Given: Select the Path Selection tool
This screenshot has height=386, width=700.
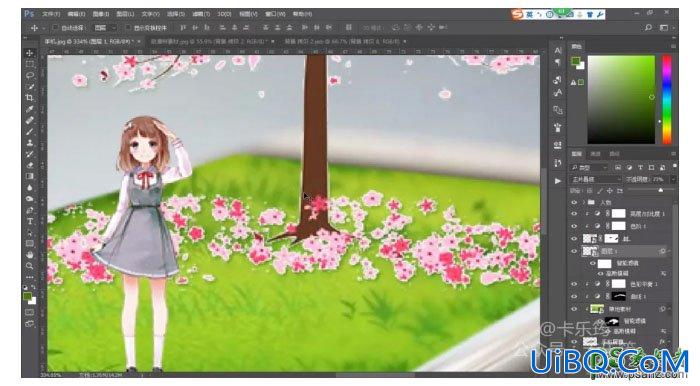Looking at the screenshot, I should (30, 232).
